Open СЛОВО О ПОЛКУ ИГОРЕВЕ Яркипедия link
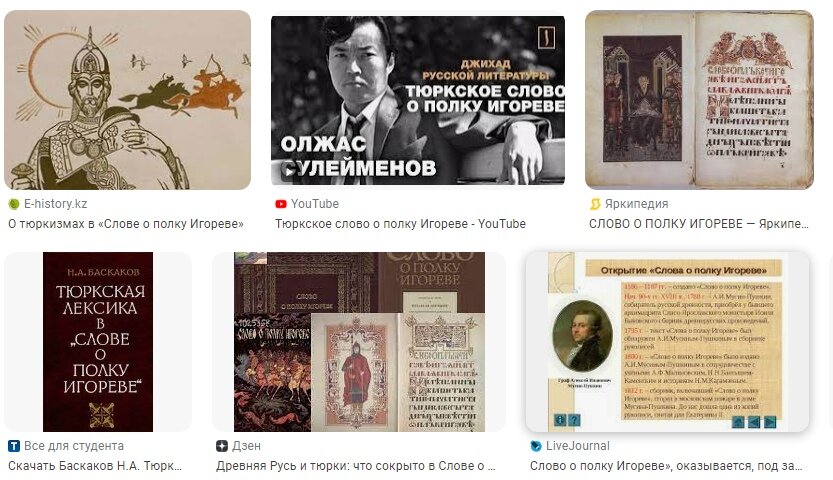This screenshot has width=833, height=480. point(699,224)
